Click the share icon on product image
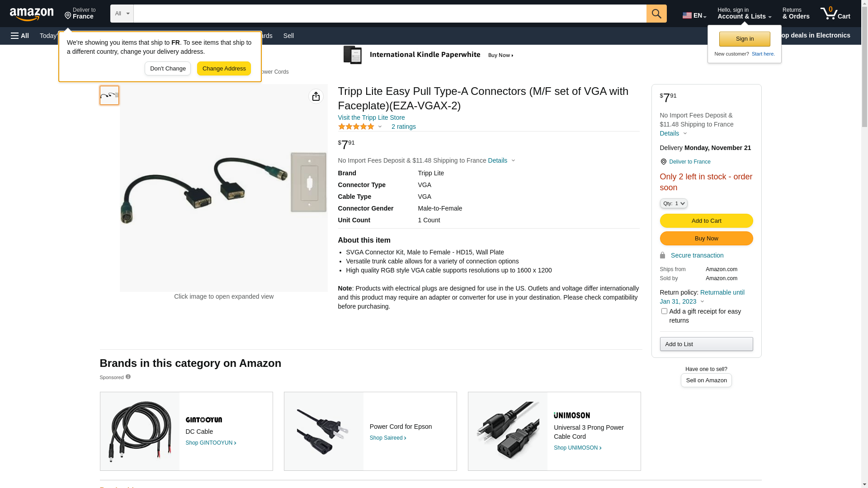The height and width of the screenshot is (488, 868). pos(316,96)
